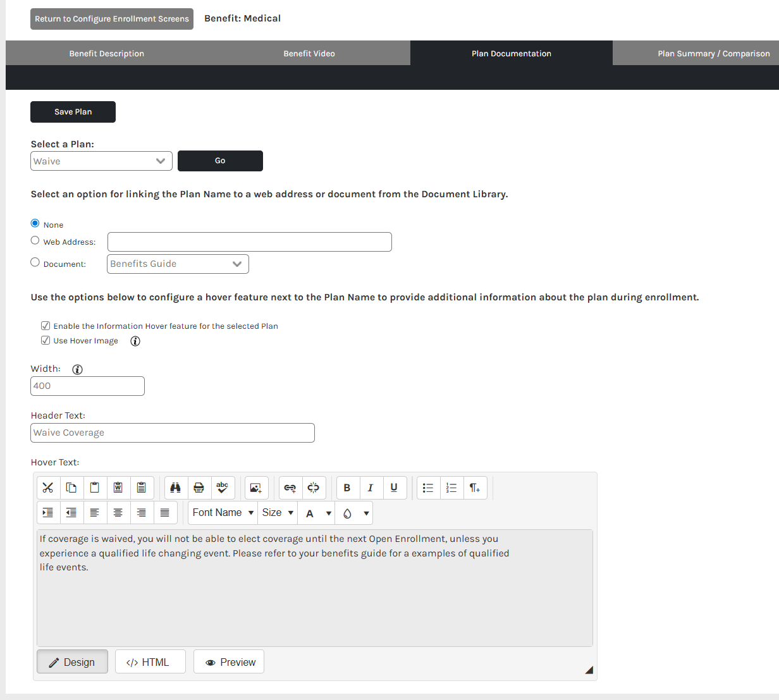Open the Font Name dropdown
779x700 pixels.
coord(223,513)
